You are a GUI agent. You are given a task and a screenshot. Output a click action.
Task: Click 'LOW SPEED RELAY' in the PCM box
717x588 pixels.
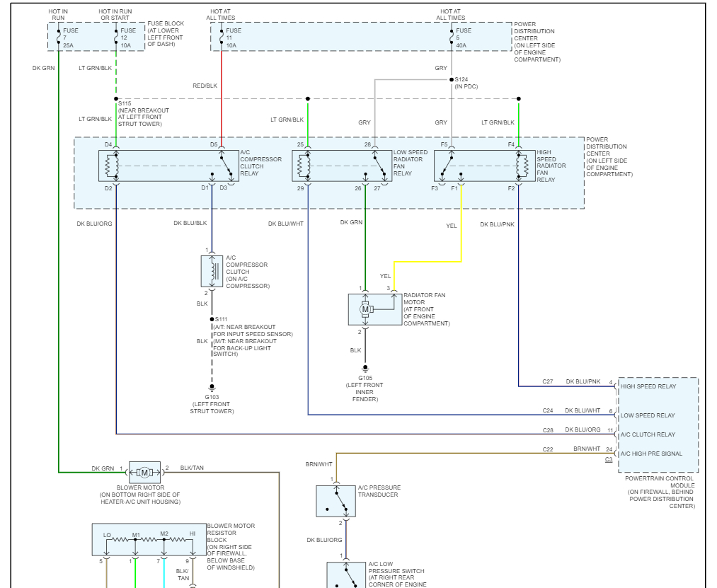coord(648,415)
